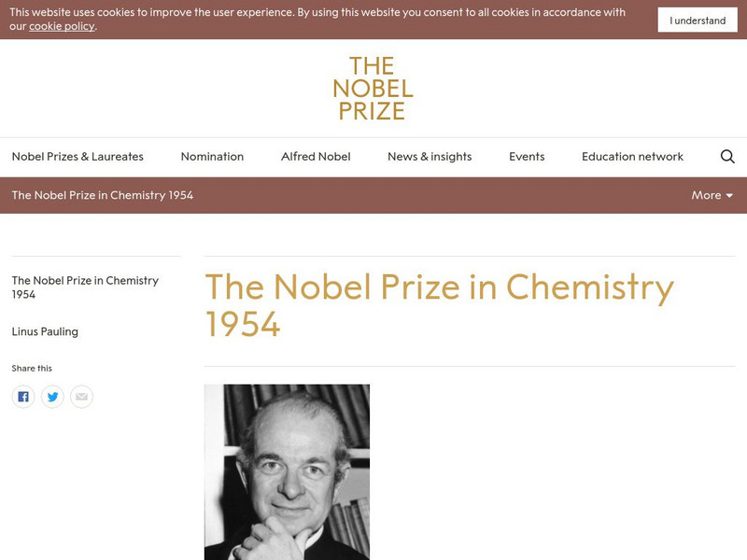Viewport: 747px width, 560px height.
Task: Click the main page heading title
Action: pos(439,305)
